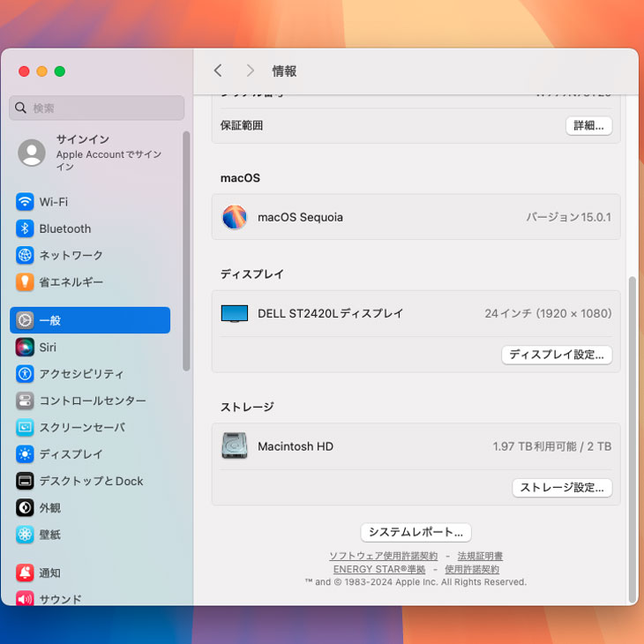Click the 省エネルギー lightbulb icon
644x644 pixels.
[25, 281]
